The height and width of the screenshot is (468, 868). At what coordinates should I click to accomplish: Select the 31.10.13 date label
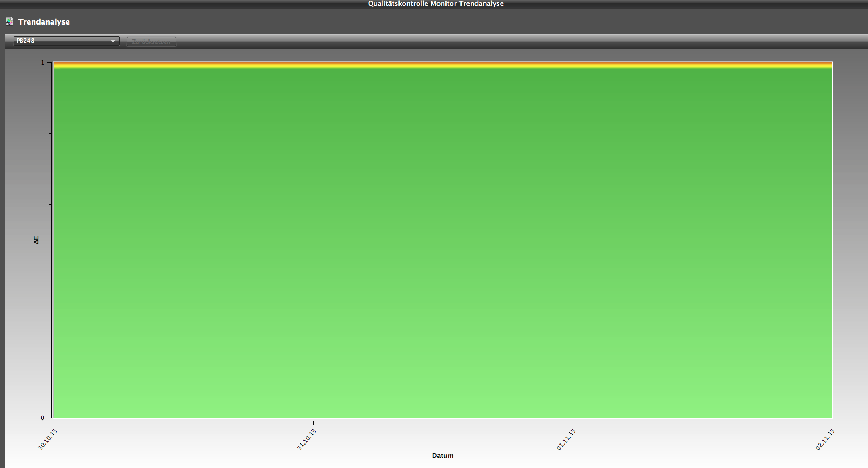pyautogui.click(x=307, y=439)
